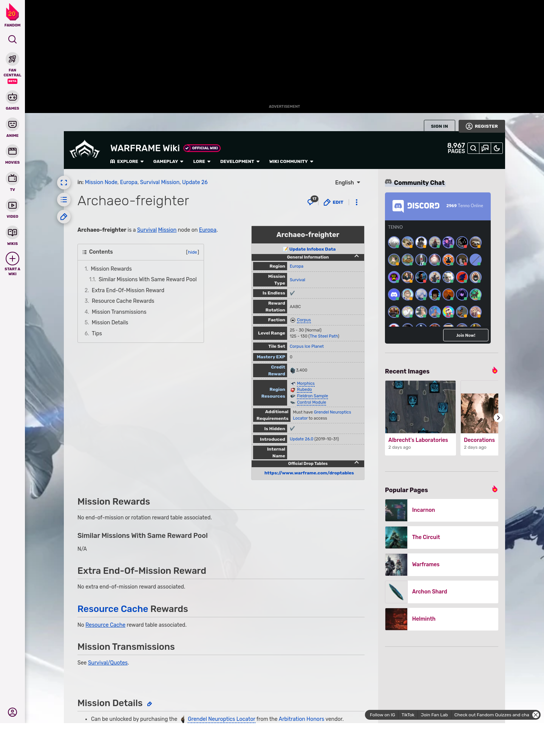Open the Corpus faction link
The image size is (544, 756).
tap(304, 320)
